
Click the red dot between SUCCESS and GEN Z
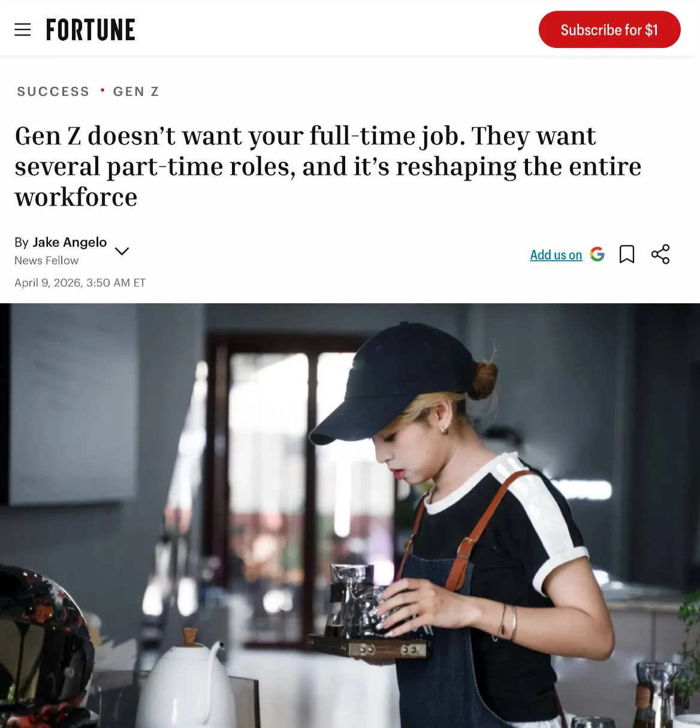pyautogui.click(x=102, y=90)
